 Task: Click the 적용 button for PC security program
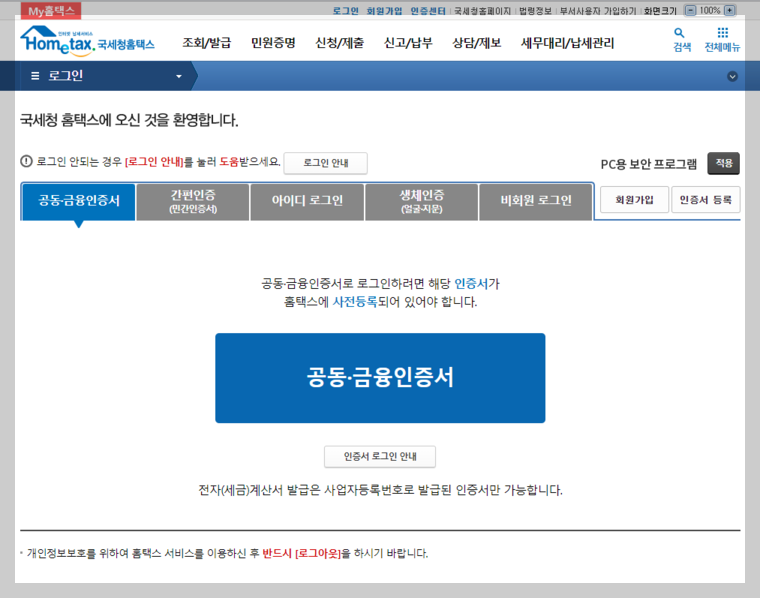(x=724, y=163)
